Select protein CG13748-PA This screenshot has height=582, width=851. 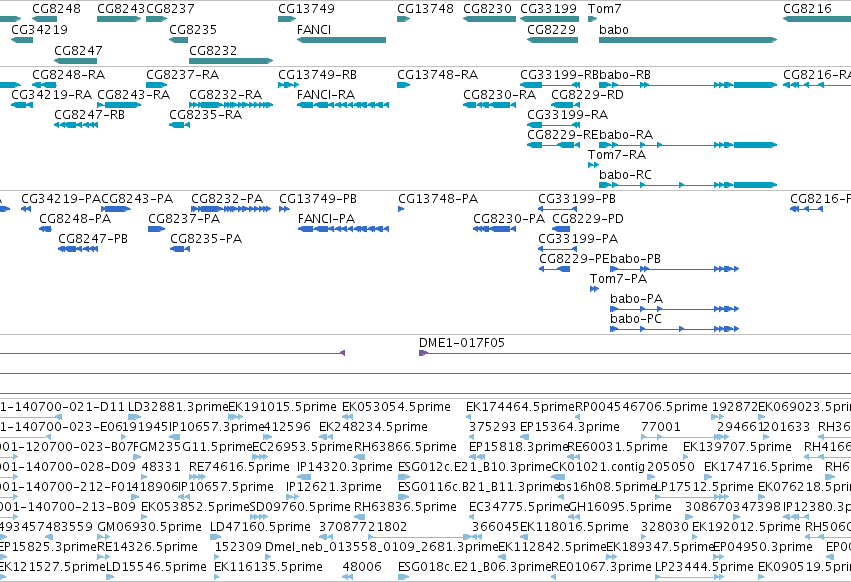401,208
